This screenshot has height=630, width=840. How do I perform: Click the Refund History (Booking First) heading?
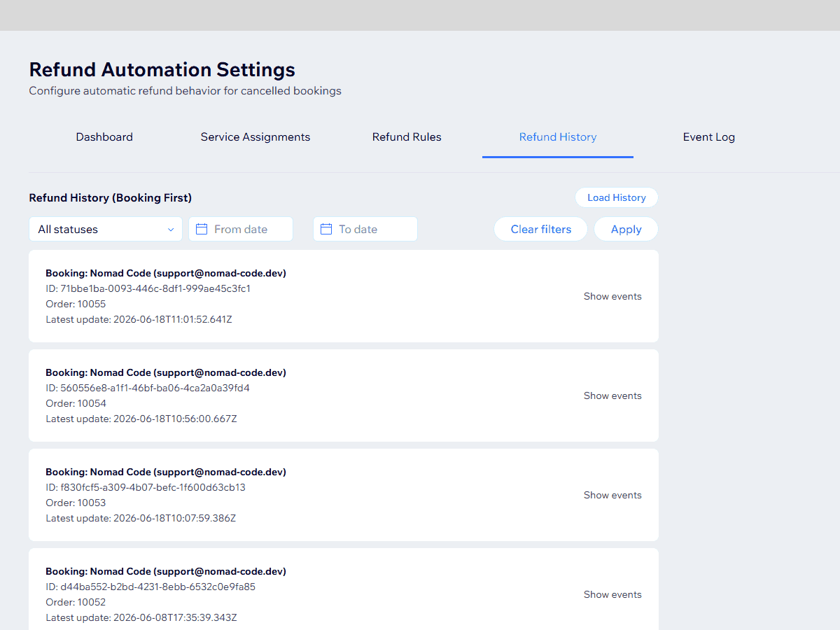[x=110, y=198]
